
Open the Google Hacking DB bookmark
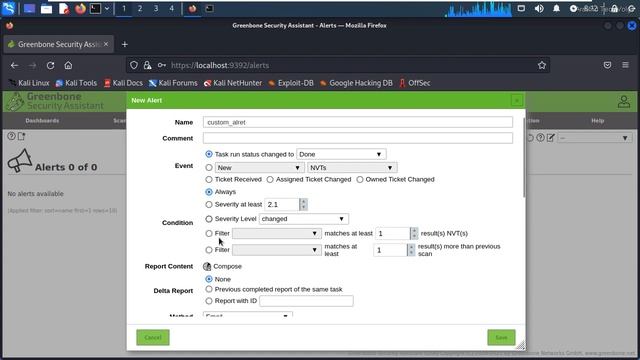click(356, 83)
